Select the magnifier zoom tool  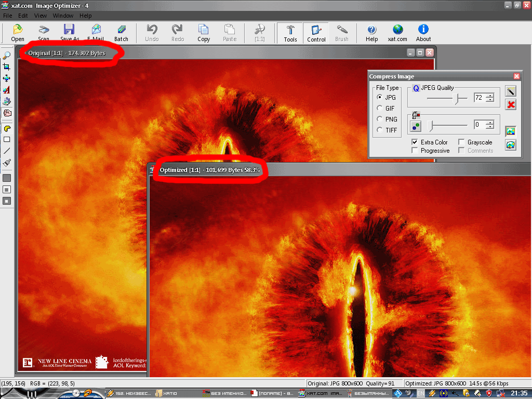(x=6, y=55)
